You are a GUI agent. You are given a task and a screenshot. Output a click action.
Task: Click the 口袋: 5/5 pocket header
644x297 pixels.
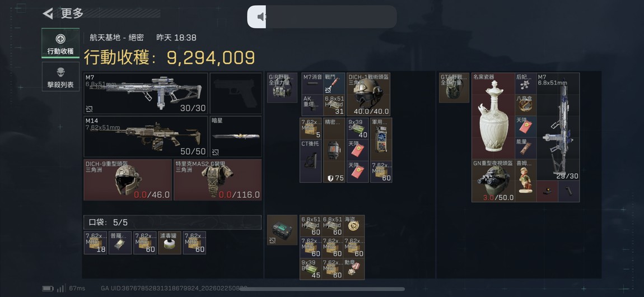tap(172, 222)
